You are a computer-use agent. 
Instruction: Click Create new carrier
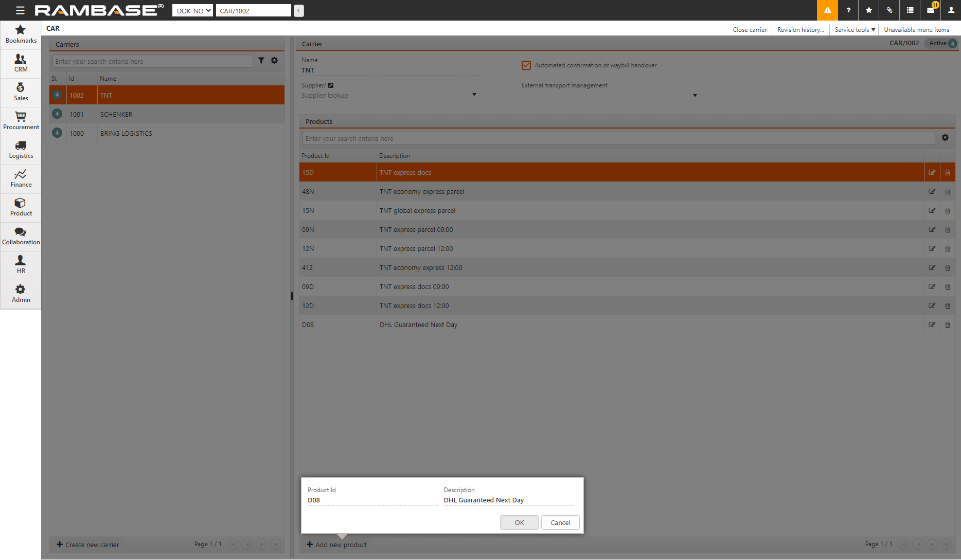click(87, 545)
